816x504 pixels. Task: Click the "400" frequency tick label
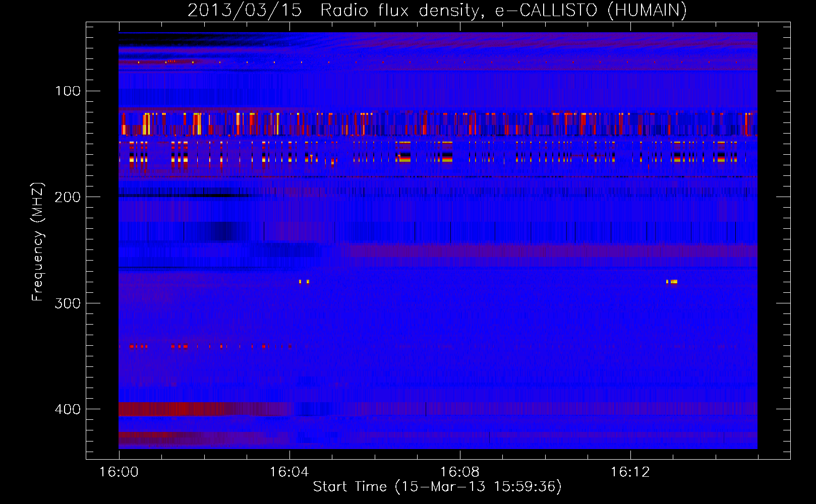pos(67,409)
